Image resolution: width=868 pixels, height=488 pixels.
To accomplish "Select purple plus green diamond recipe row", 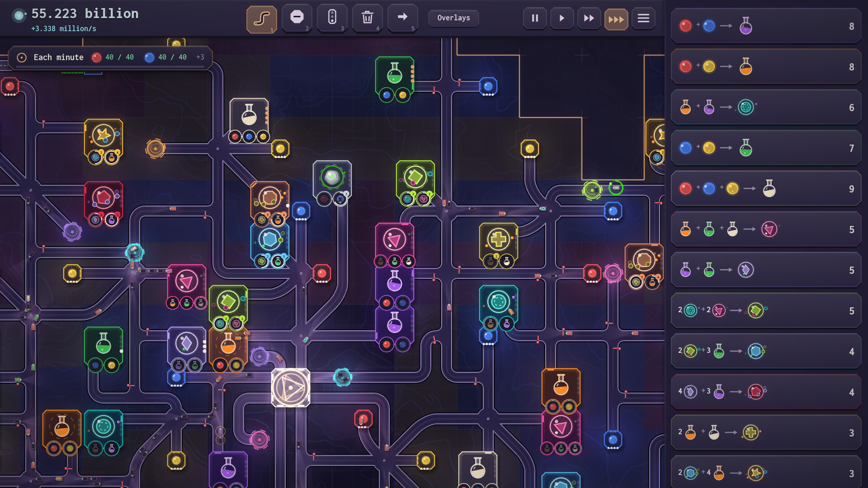I will point(766,270).
